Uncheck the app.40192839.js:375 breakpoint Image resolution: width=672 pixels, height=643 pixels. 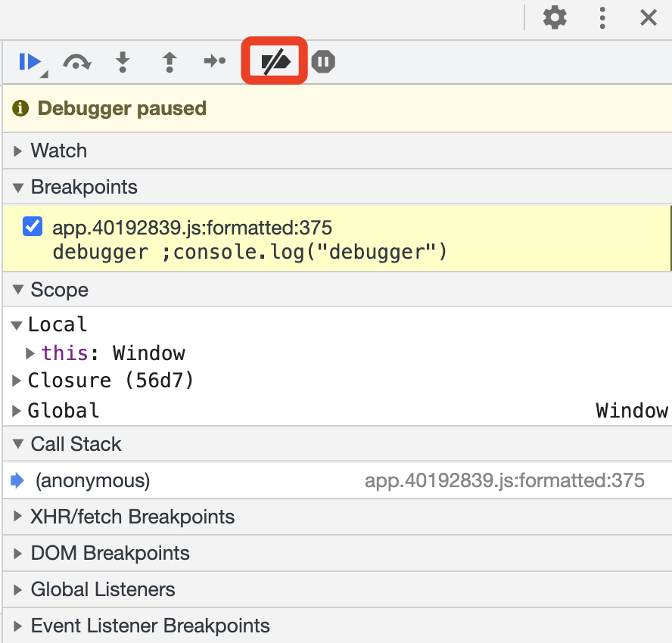(33, 227)
